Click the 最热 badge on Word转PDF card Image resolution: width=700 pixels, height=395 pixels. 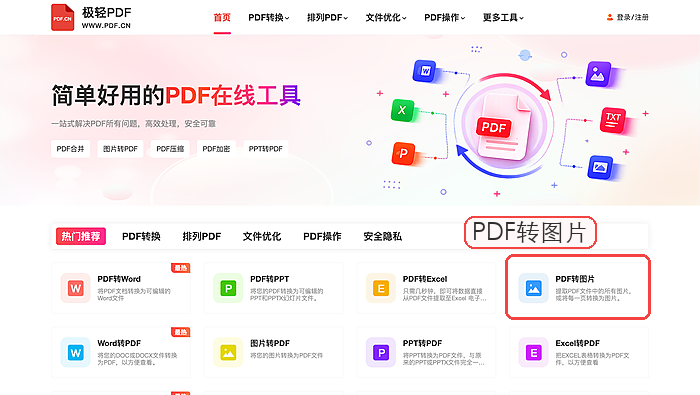181,332
